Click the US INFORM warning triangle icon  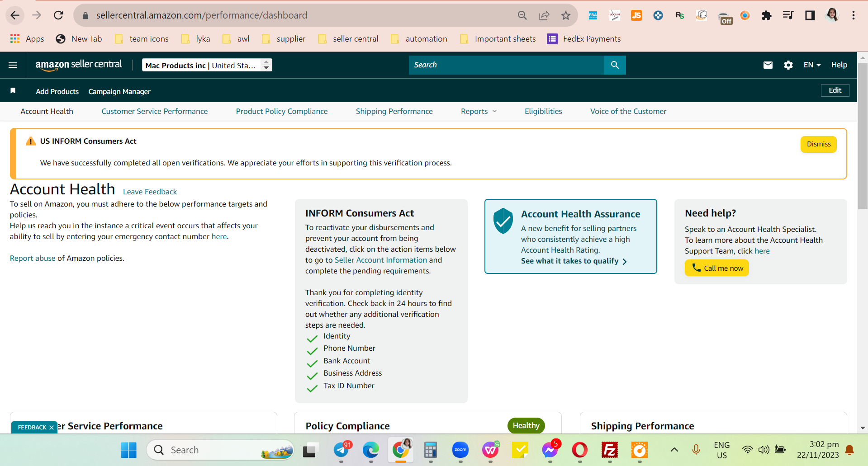pyautogui.click(x=31, y=141)
